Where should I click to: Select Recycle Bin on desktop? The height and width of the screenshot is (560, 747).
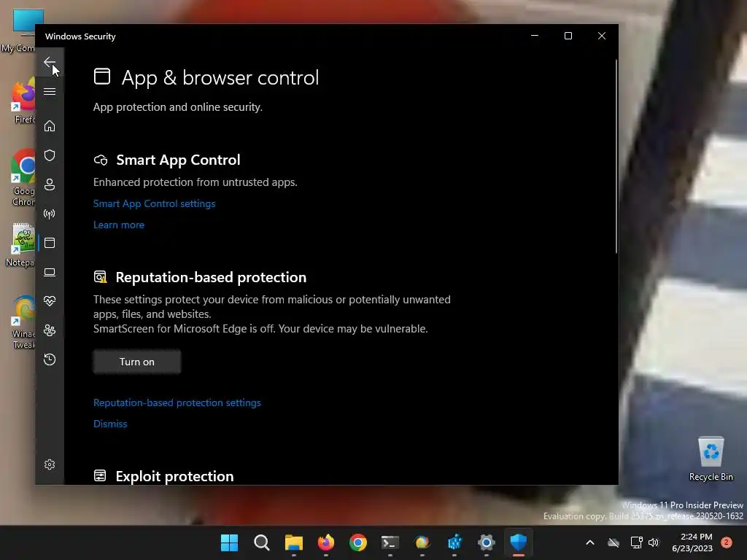click(711, 459)
